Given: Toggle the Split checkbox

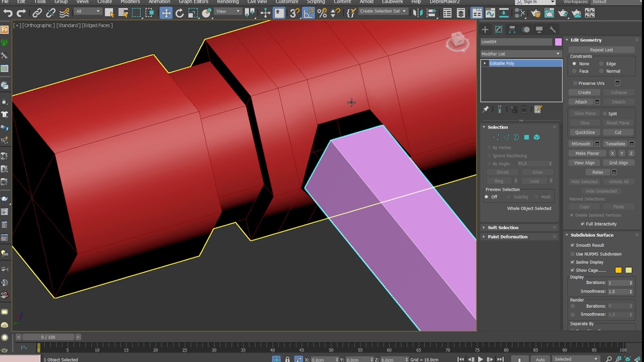Looking at the screenshot, I should [x=605, y=114].
